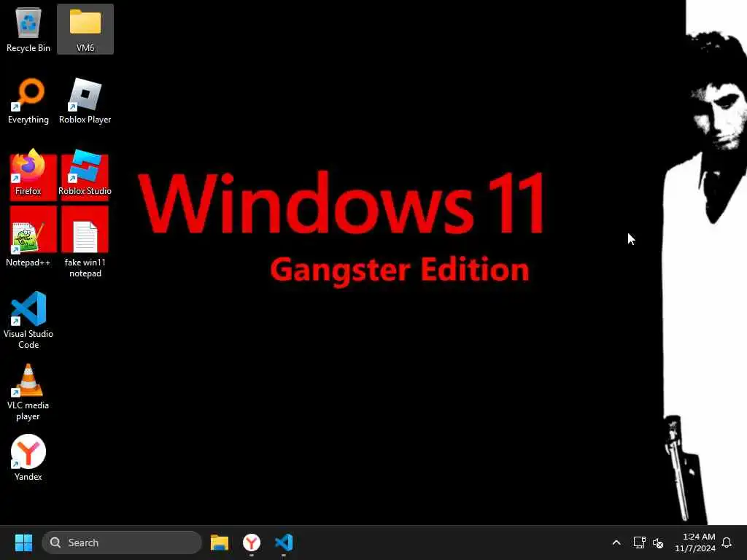Select the Visual Studio Code desktop shortcut
This screenshot has height=560, width=747.
point(28,321)
